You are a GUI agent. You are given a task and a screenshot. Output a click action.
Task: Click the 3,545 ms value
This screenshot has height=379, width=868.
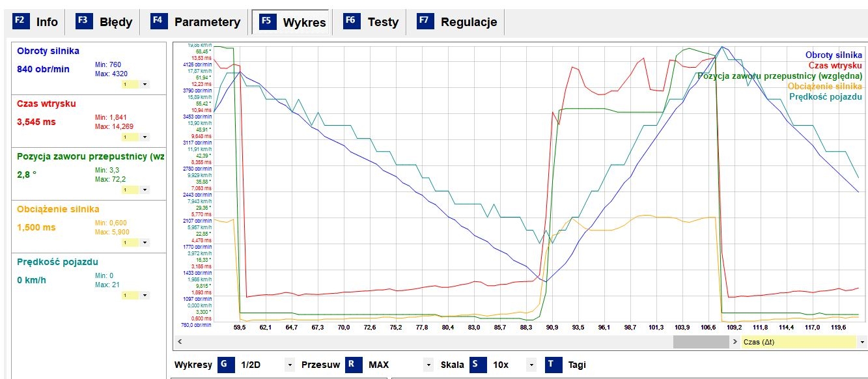tap(36, 122)
